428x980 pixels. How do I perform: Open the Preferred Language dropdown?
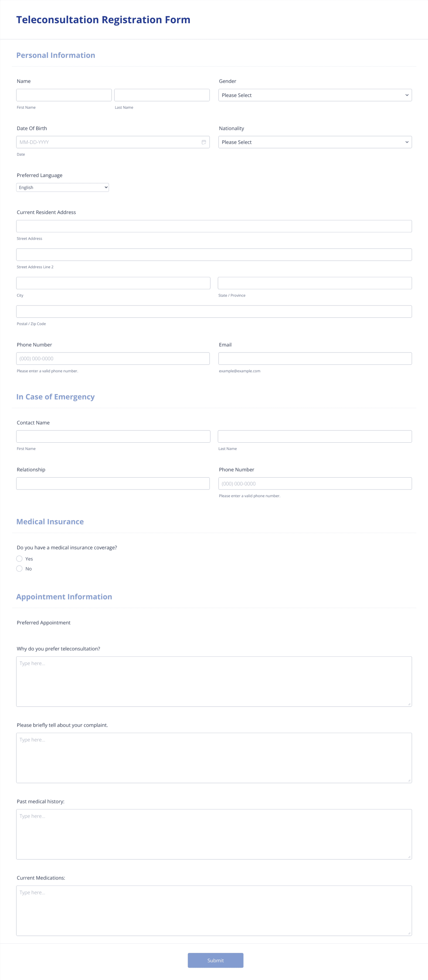coord(62,187)
